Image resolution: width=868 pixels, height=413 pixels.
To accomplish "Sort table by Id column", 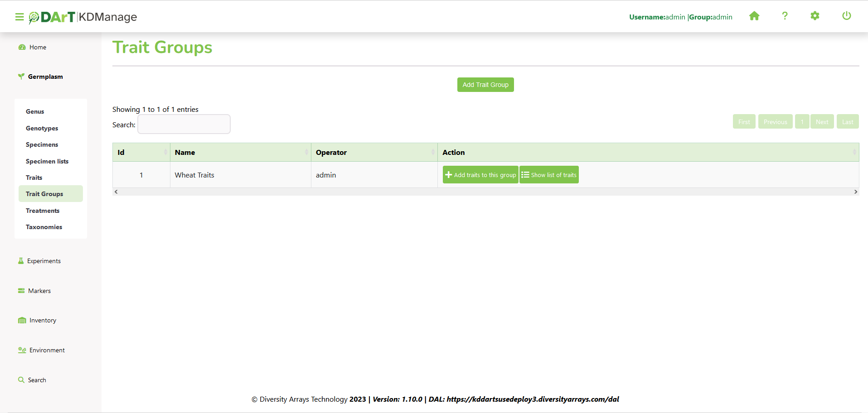I will click(x=141, y=153).
